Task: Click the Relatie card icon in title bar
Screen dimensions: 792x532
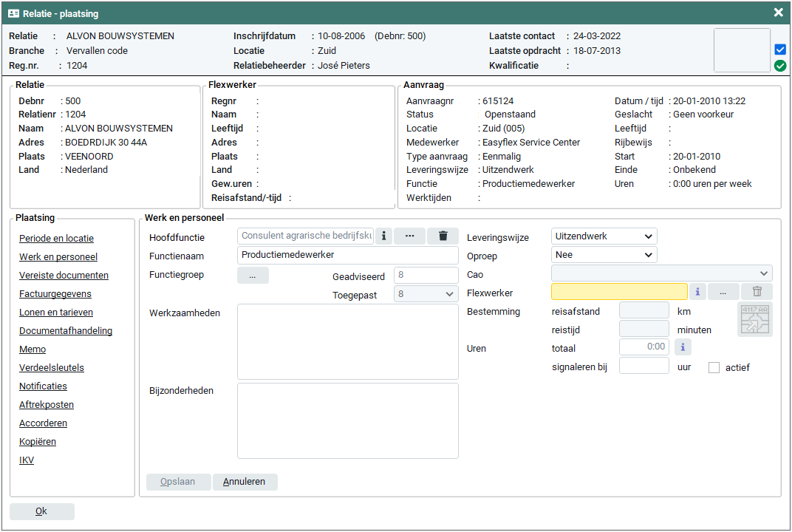Action: pos(13,13)
